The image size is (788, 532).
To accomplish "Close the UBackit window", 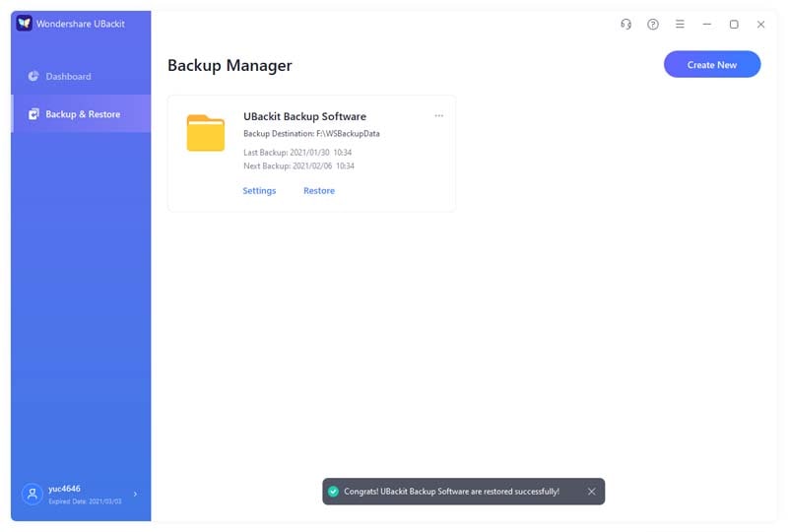I will 760,24.
